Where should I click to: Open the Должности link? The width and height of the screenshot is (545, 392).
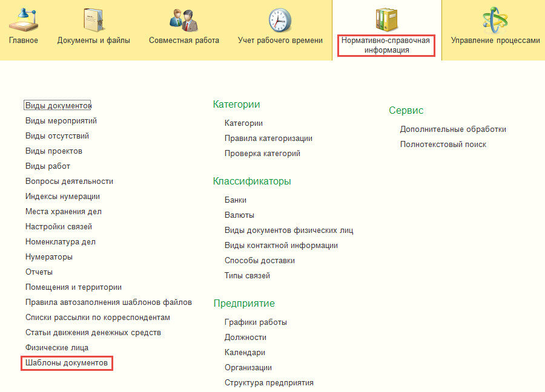pyautogui.click(x=245, y=338)
